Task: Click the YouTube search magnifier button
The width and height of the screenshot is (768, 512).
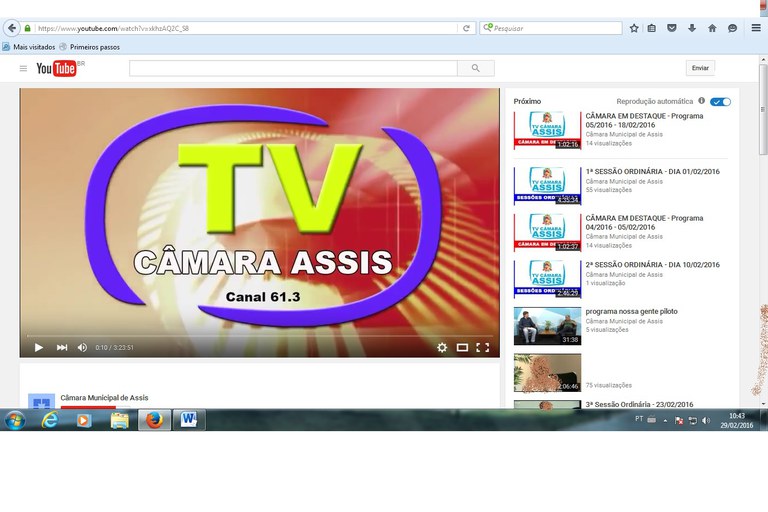Action: pyautogui.click(x=476, y=68)
